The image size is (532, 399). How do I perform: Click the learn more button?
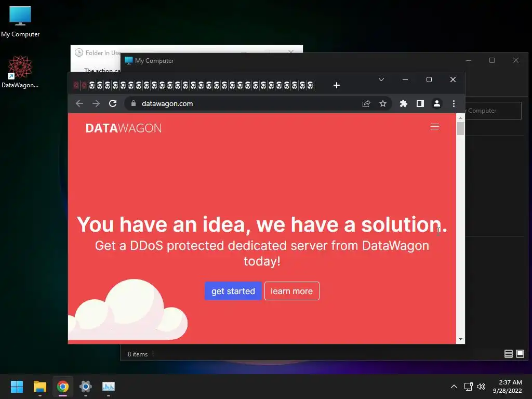[x=292, y=291]
